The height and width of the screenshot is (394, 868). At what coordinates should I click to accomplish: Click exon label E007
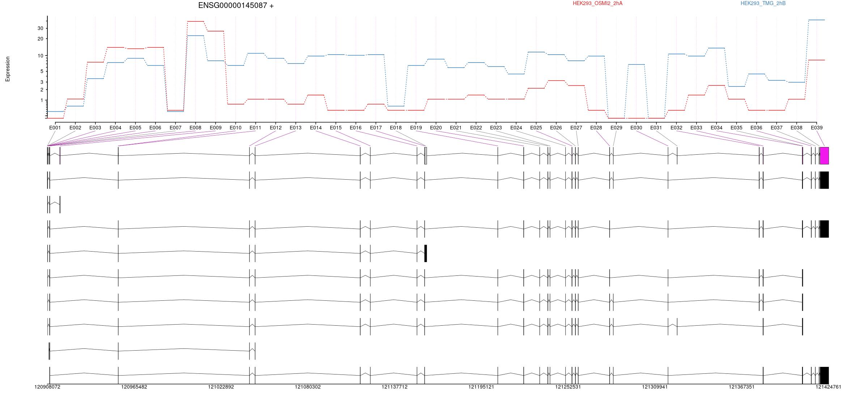pyautogui.click(x=175, y=128)
